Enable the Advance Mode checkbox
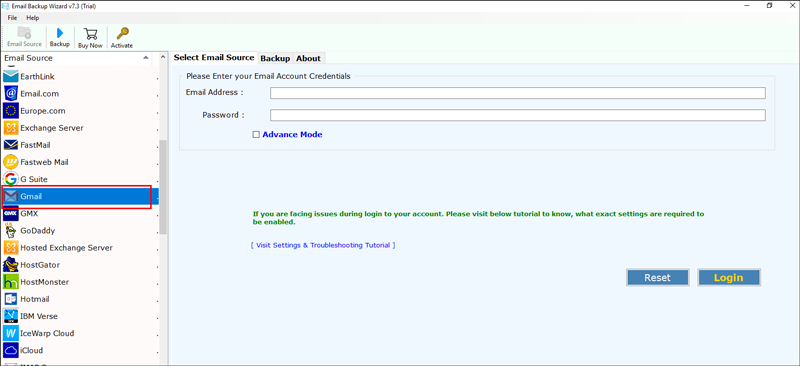Screen dimensions: 800x366 click(256, 135)
